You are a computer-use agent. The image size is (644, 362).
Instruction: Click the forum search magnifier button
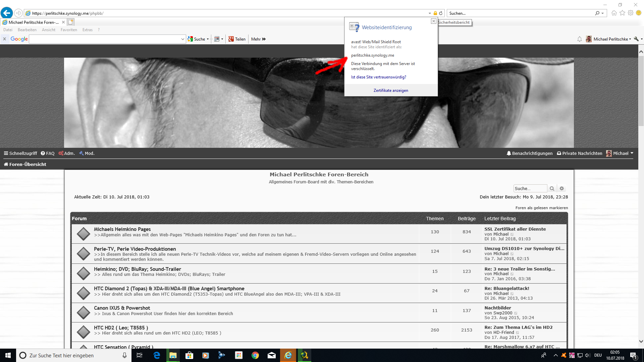pyautogui.click(x=552, y=189)
